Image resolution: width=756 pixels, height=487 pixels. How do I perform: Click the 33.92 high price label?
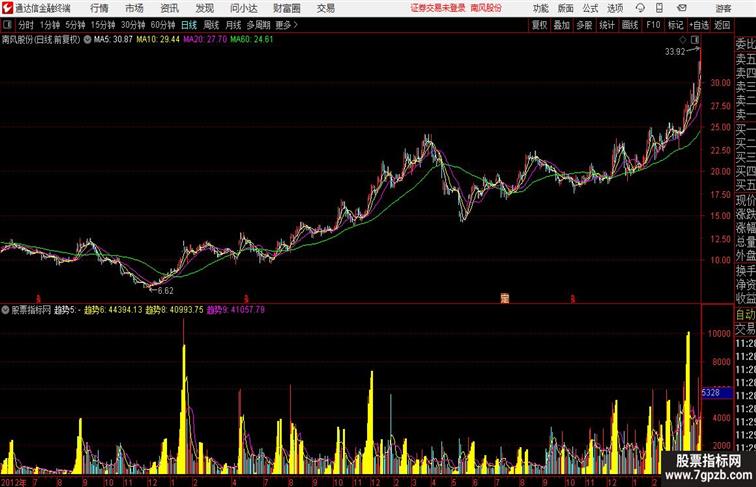(x=675, y=52)
